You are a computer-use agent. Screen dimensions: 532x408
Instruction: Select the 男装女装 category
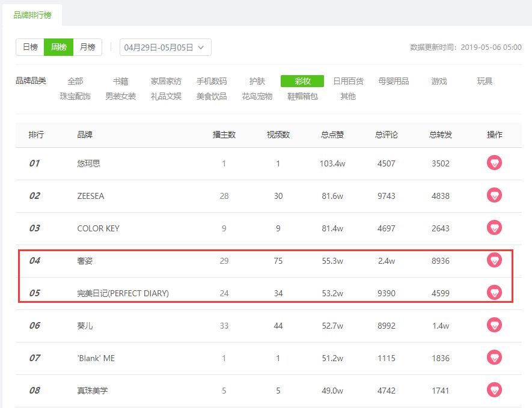[x=120, y=96]
